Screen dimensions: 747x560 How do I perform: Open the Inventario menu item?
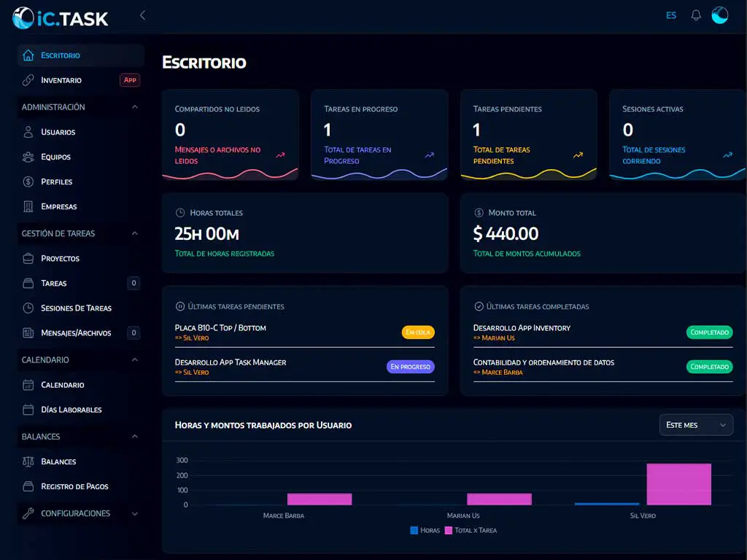[61, 80]
